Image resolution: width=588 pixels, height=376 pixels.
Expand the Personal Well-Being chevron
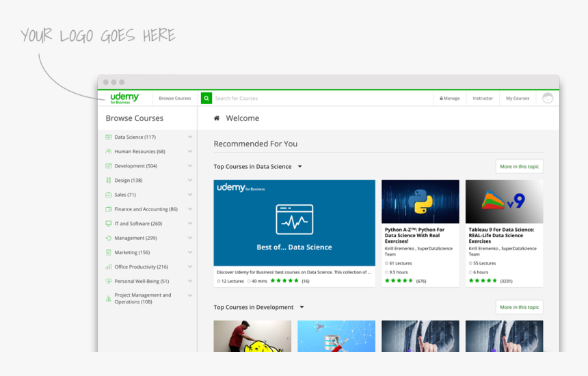click(x=190, y=281)
